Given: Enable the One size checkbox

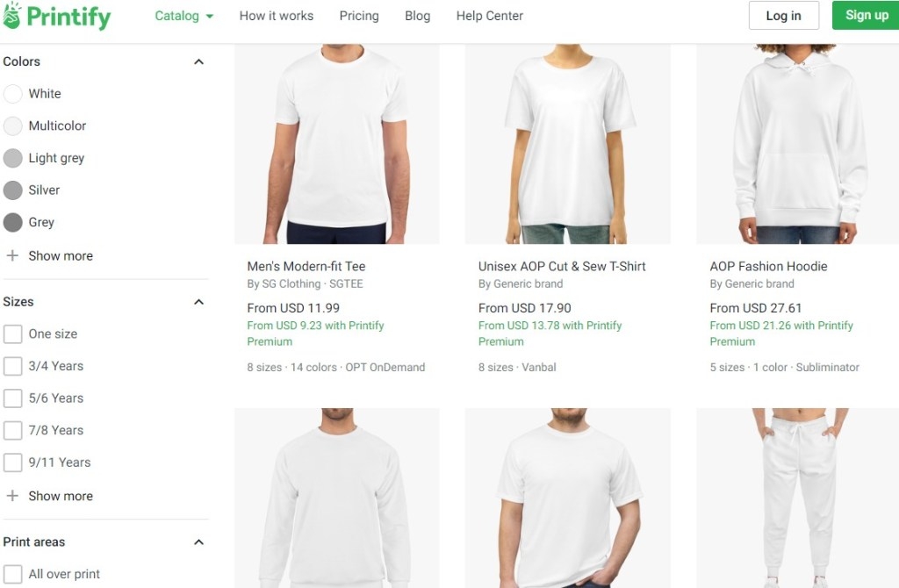Looking at the screenshot, I should click(12, 334).
